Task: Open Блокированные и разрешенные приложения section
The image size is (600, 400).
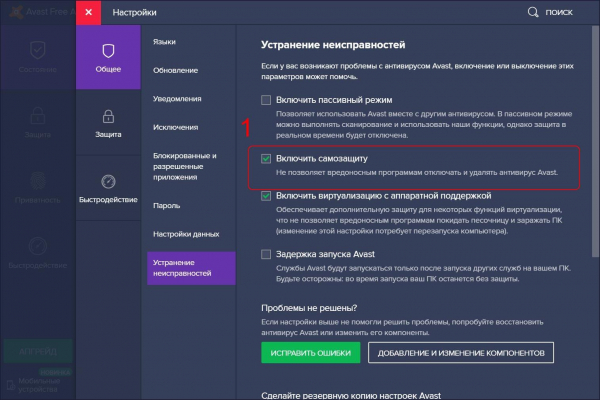Action: (x=184, y=167)
